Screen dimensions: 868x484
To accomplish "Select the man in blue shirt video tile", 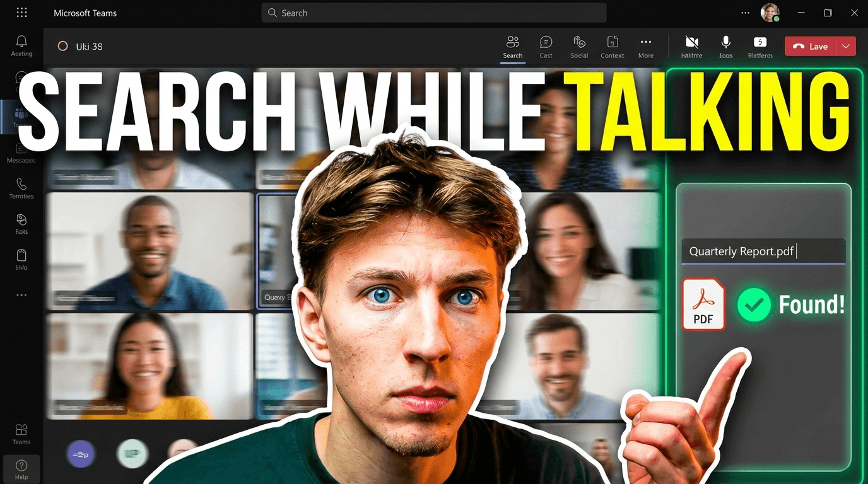I will click(x=150, y=251).
